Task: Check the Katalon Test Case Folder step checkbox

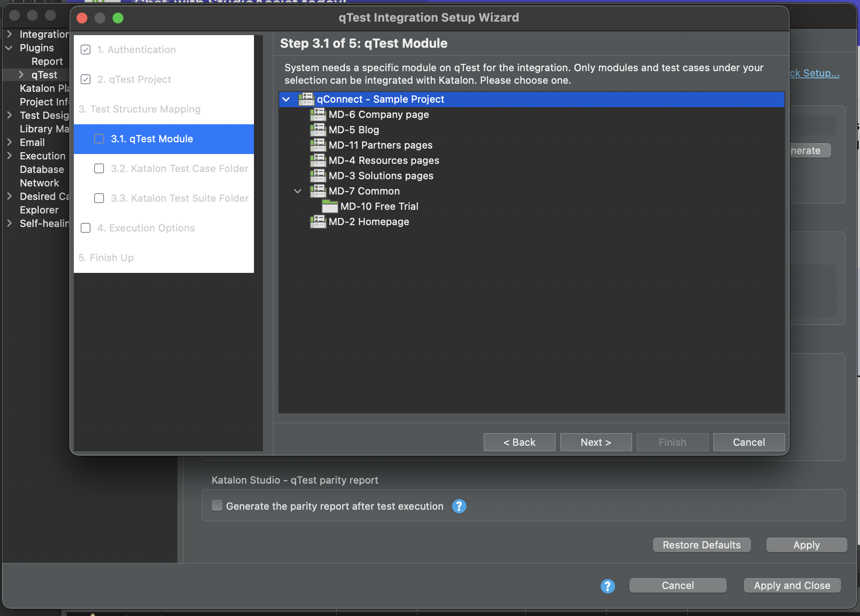Action: tap(99, 168)
